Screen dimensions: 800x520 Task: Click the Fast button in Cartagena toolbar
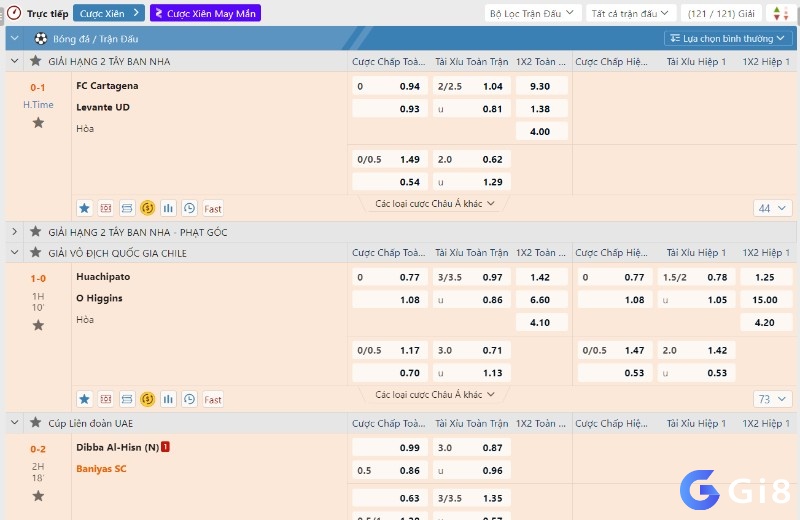click(213, 208)
